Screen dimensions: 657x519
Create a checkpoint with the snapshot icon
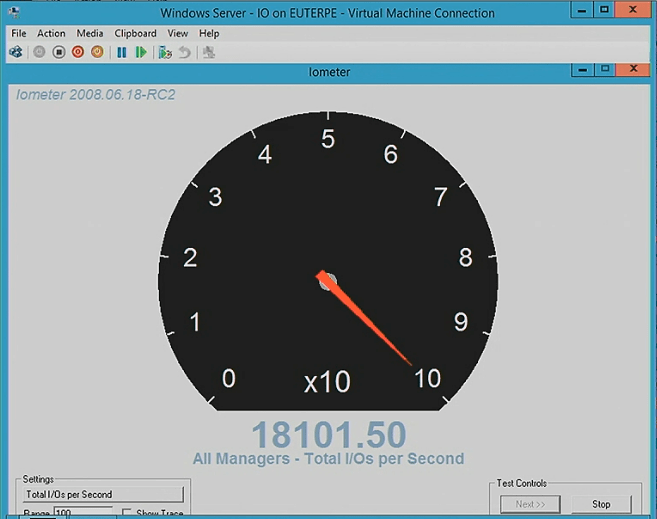click(x=165, y=52)
